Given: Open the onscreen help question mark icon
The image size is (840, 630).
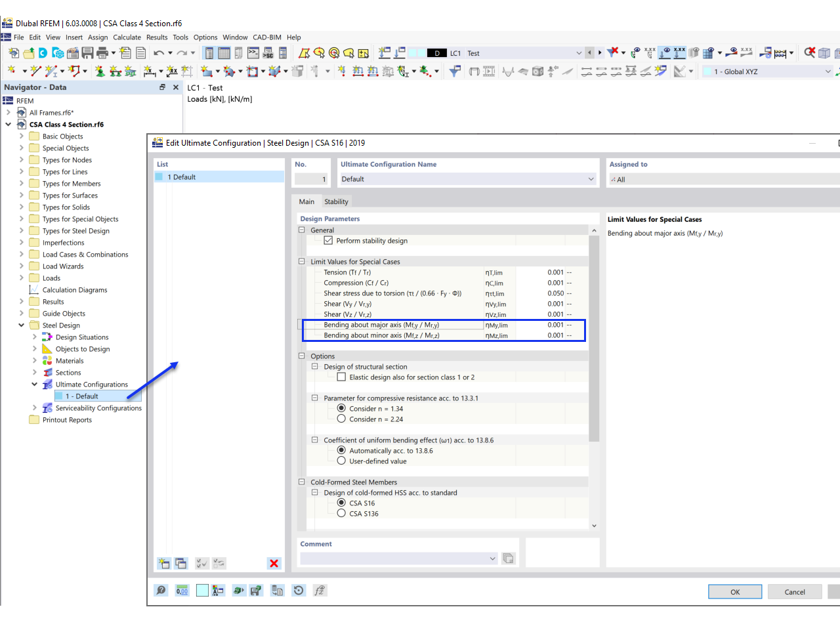Looking at the screenshot, I should click(x=161, y=591).
